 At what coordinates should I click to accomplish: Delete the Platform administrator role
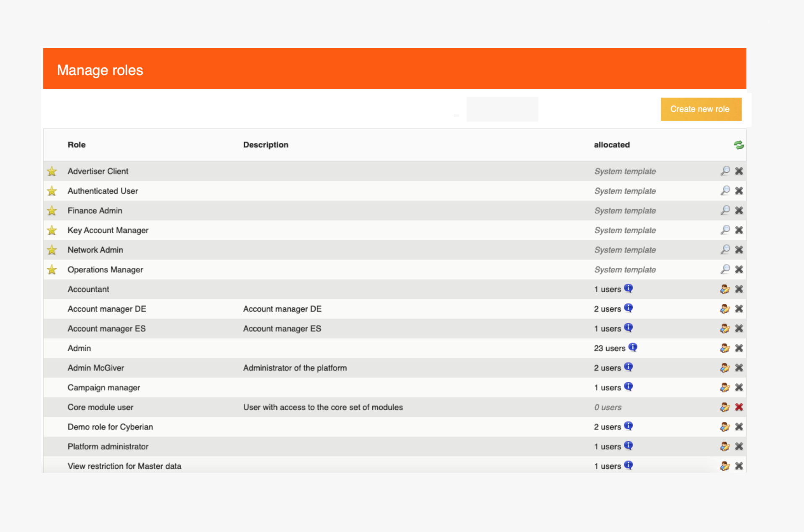click(x=739, y=446)
